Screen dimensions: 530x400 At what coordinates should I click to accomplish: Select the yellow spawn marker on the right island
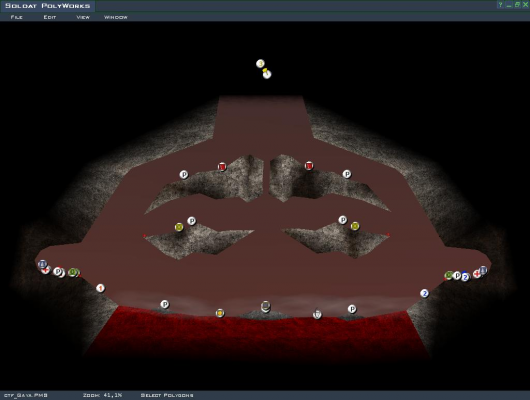(355, 226)
